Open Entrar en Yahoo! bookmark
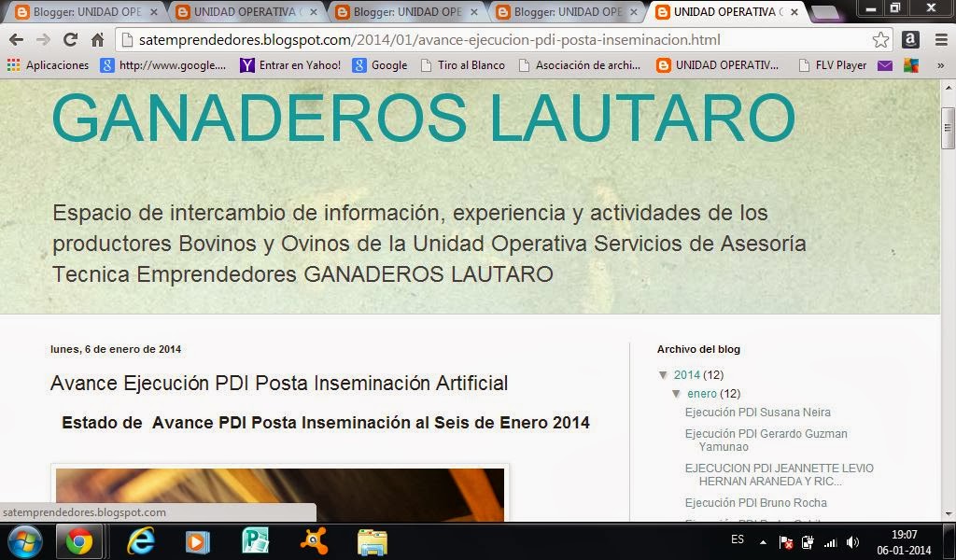This screenshot has height=560, width=956. pos(290,65)
